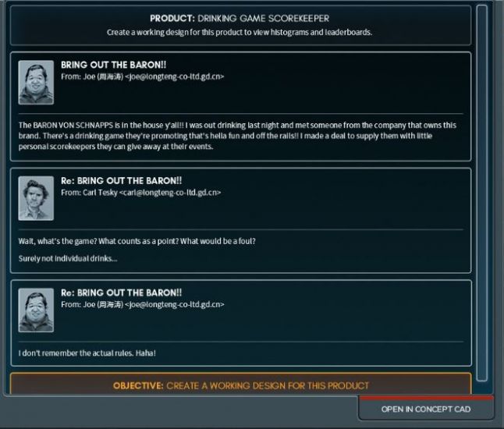Click Joe's email address in the first message
The image size is (504, 429).
tap(174, 76)
